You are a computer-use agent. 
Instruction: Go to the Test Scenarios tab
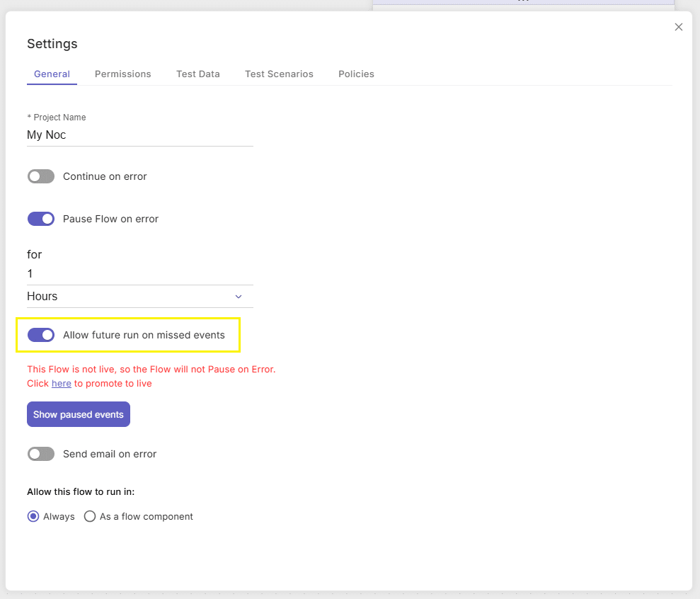(x=279, y=74)
